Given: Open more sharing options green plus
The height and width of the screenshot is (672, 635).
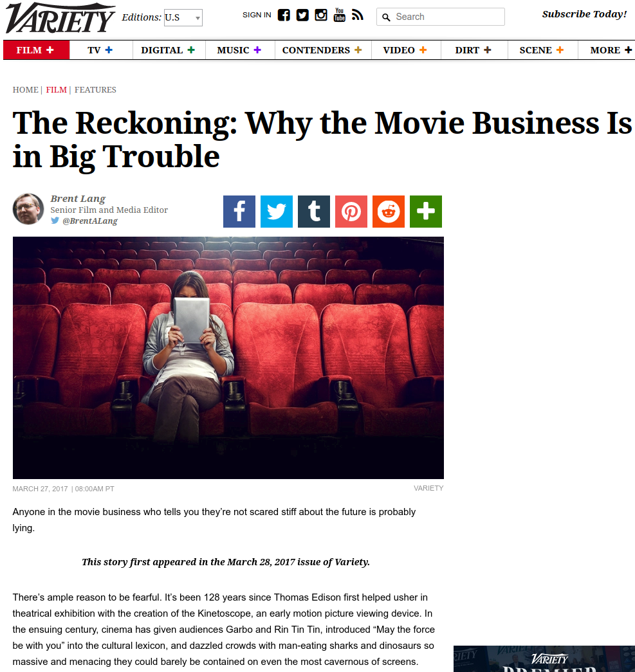Looking at the screenshot, I should (x=426, y=212).
